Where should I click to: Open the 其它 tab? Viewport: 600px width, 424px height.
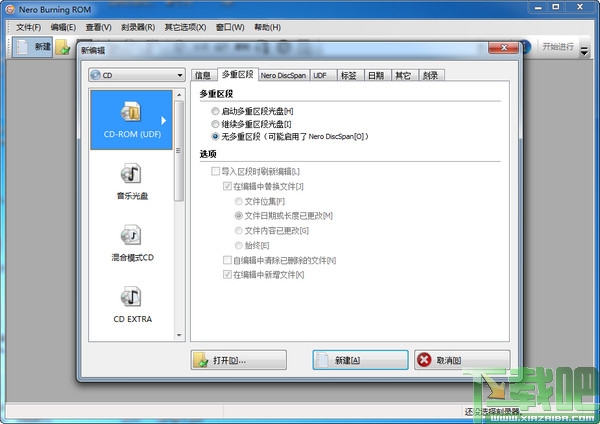(403, 75)
